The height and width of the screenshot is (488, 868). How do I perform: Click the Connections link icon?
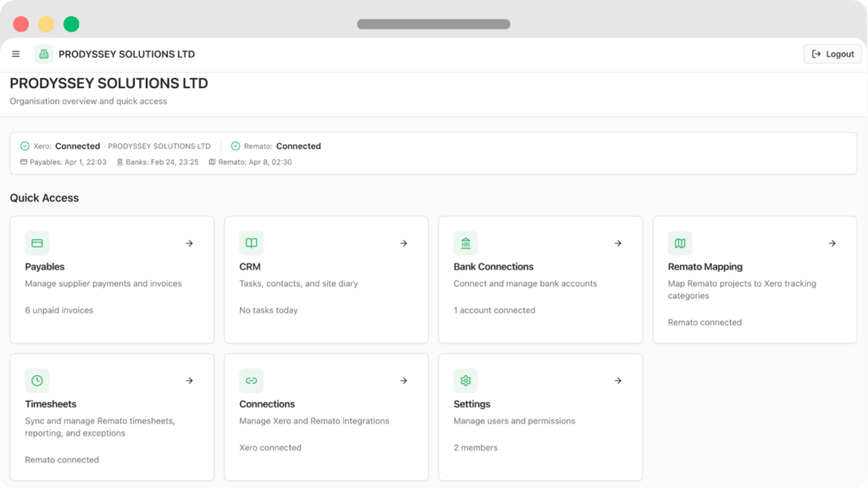(251, 380)
